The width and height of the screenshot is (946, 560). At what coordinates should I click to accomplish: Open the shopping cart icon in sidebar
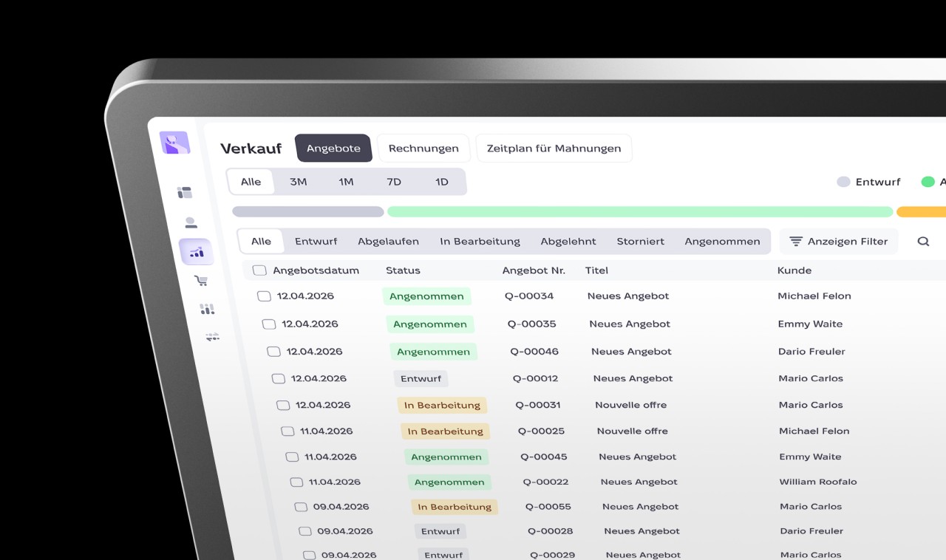click(x=201, y=281)
